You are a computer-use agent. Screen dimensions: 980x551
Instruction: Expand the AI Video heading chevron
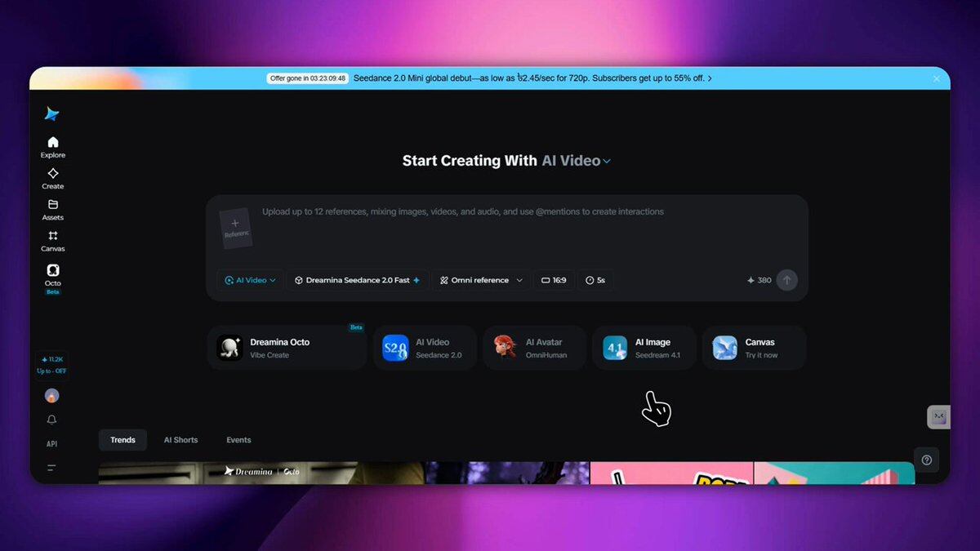(607, 162)
